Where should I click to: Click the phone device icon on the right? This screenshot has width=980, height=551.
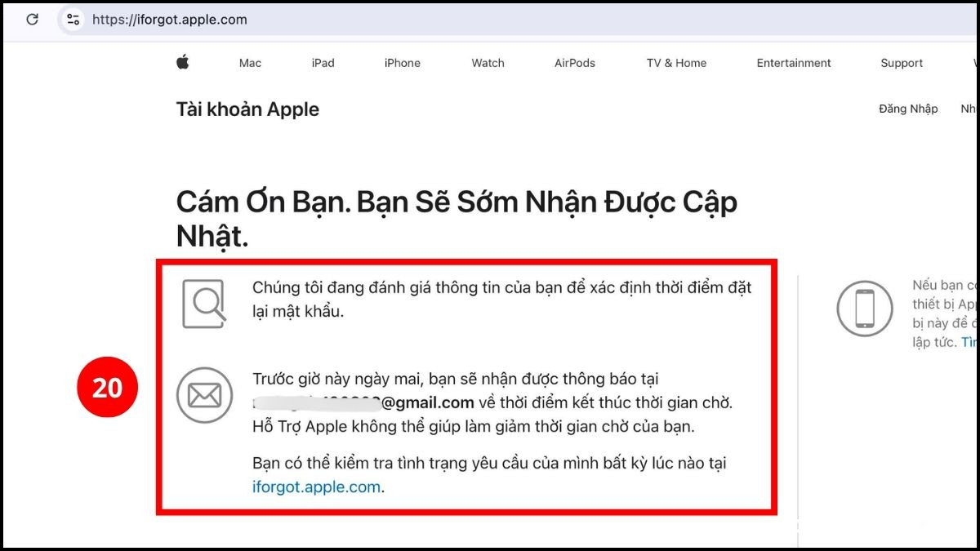[864, 308]
